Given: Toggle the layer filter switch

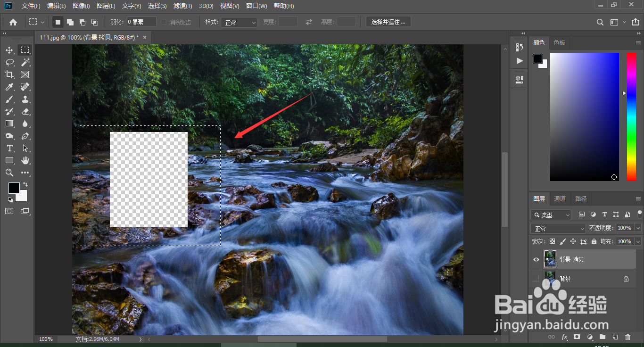Looking at the screenshot, I should (639, 214).
